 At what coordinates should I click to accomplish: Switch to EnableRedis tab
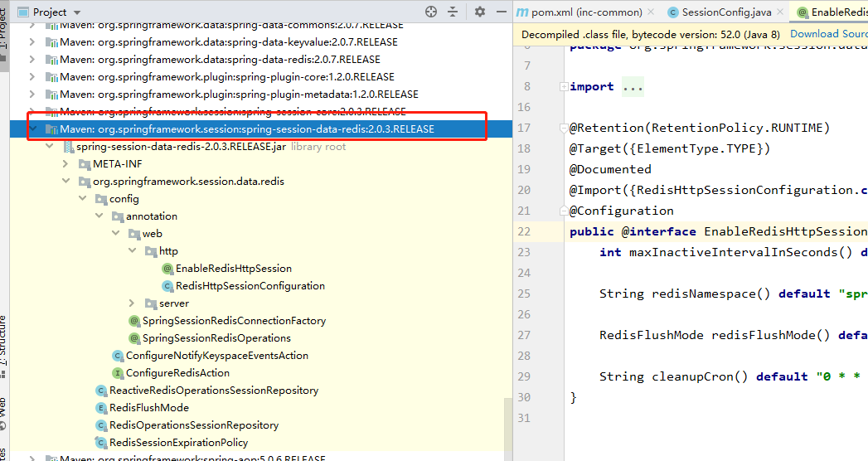832,12
